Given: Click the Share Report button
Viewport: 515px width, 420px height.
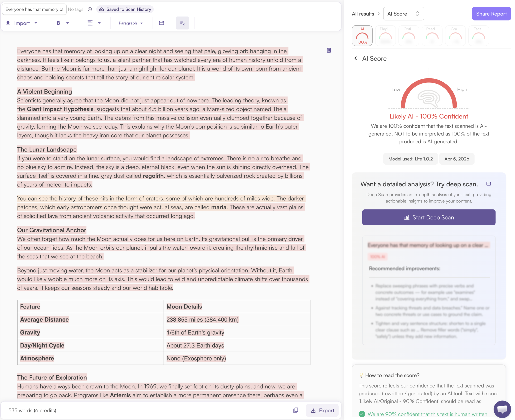Looking at the screenshot, I should click(491, 14).
